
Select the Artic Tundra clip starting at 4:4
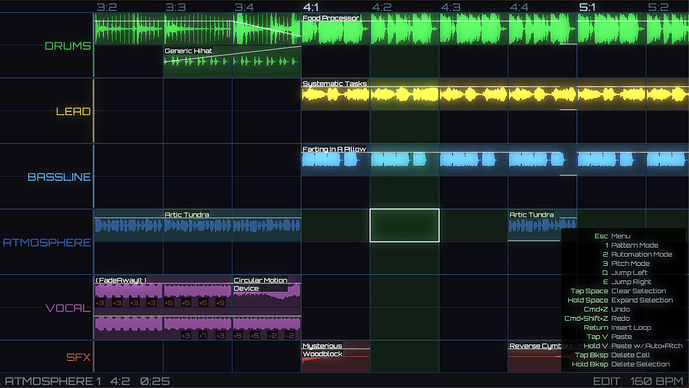(542, 225)
